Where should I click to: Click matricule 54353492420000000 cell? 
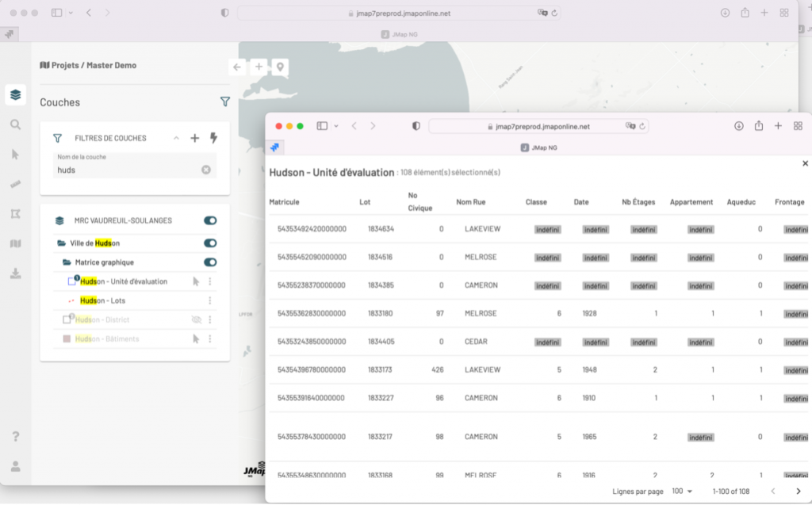(312, 228)
